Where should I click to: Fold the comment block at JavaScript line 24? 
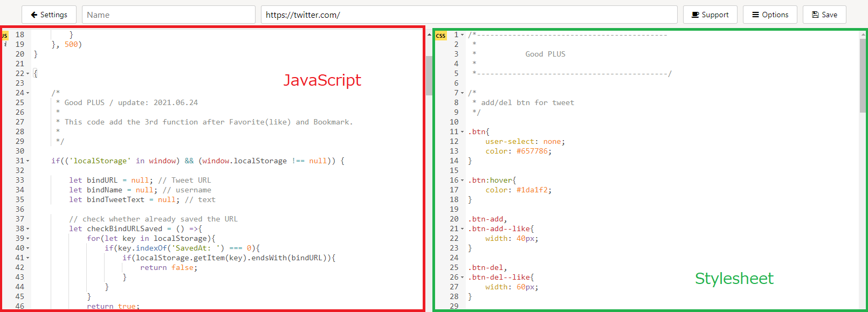coord(28,93)
